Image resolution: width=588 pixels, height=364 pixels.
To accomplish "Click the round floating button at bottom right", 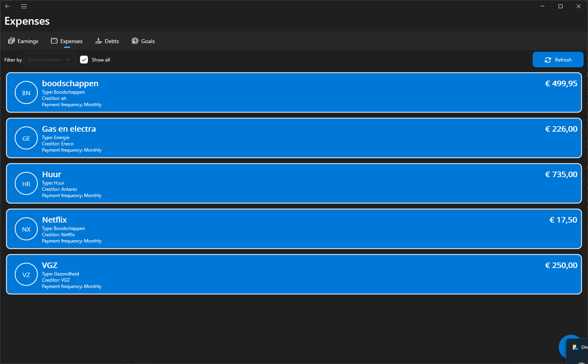I will 570,346.
